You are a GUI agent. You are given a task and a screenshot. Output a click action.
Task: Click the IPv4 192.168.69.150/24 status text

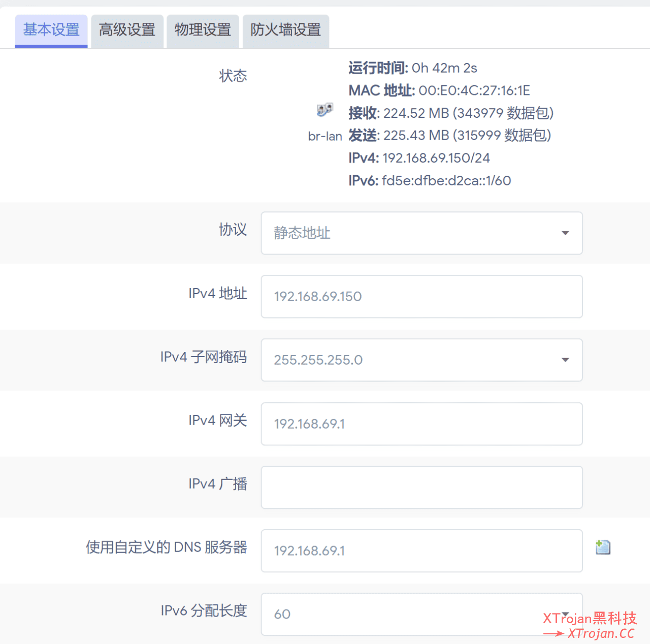419,158
